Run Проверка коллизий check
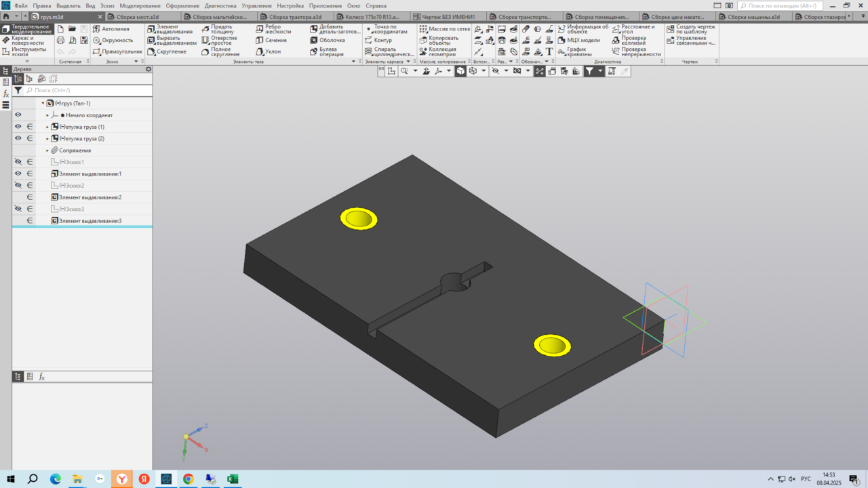The height and width of the screenshot is (488, 868). (x=629, y=40)
